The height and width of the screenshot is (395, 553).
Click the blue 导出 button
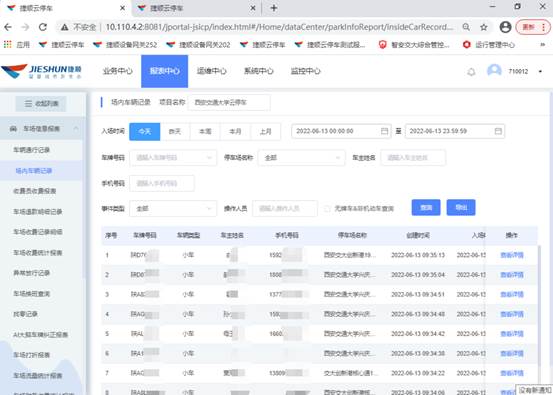coord(461,207)
